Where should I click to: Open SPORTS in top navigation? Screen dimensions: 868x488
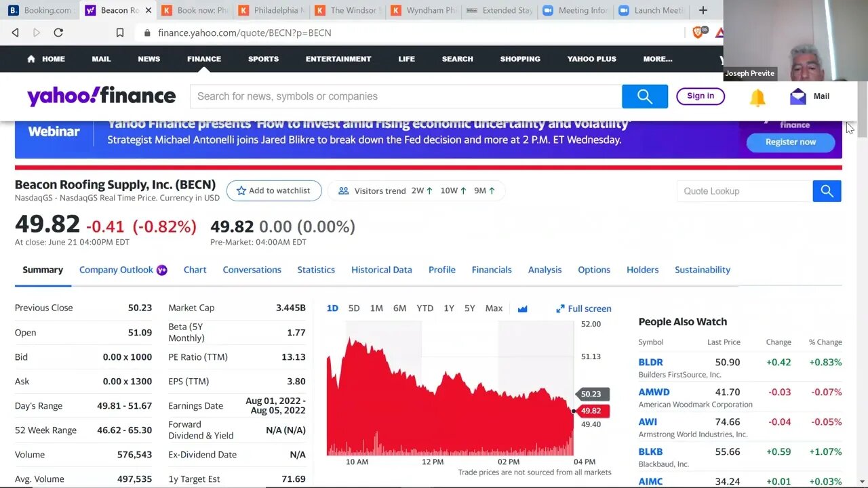point(263,59)
